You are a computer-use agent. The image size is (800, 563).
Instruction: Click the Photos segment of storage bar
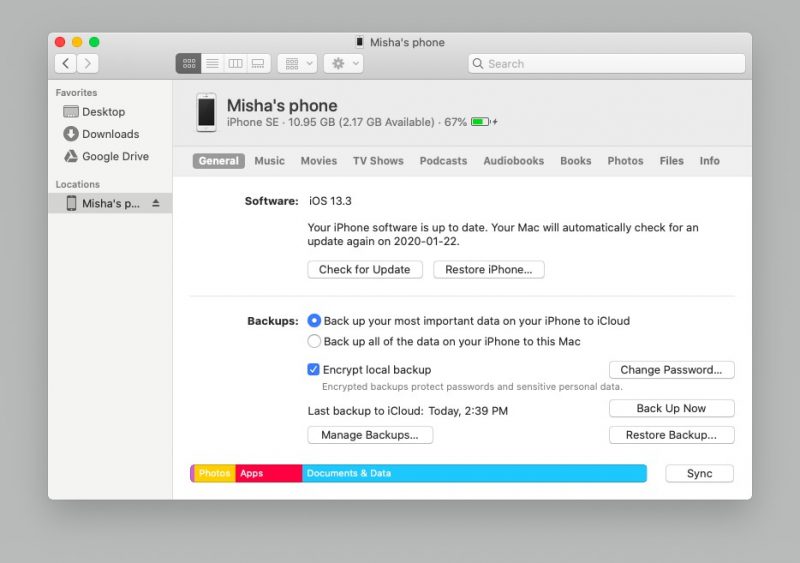click(215, 473)
